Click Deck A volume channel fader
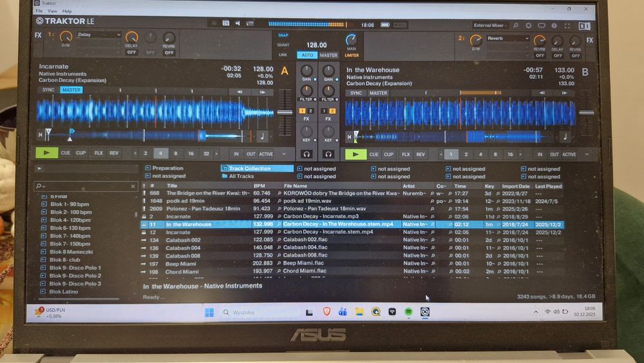This screenshot has width=644, height=363. 285,112
